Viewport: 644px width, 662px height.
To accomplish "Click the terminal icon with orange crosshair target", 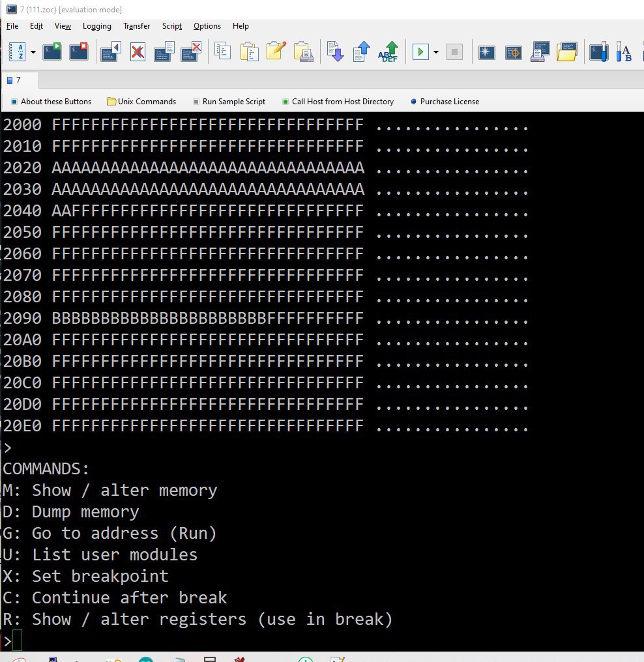I will pyautogui.click(x=514, y=52).
